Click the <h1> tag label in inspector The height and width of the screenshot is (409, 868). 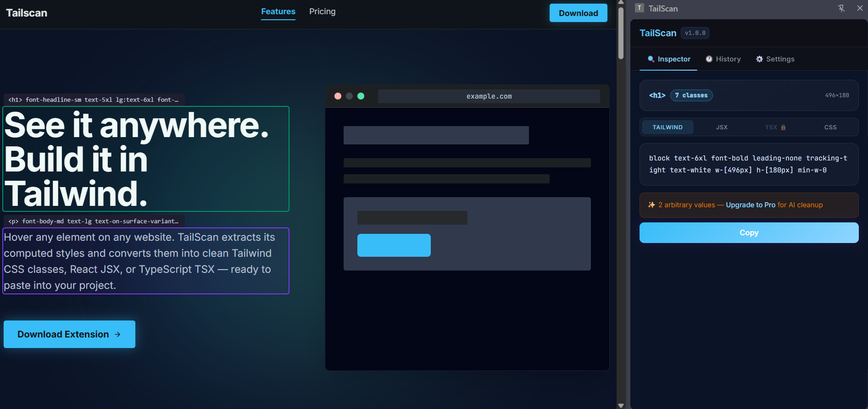point(657,95)
